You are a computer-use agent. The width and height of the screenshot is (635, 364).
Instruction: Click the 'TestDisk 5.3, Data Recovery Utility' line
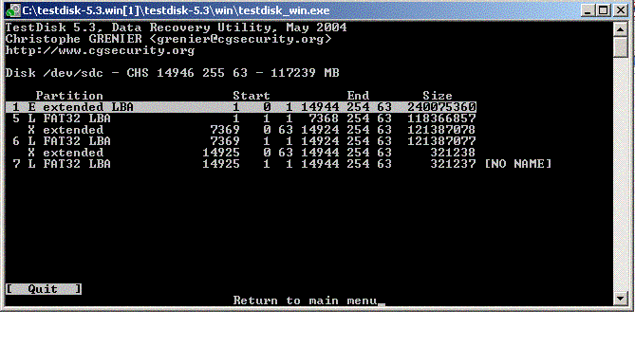point(177,27)
